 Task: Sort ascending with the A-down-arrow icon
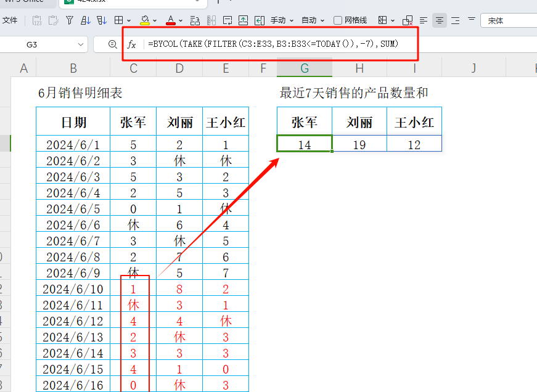pyautogui.click(x=86, y=20)
